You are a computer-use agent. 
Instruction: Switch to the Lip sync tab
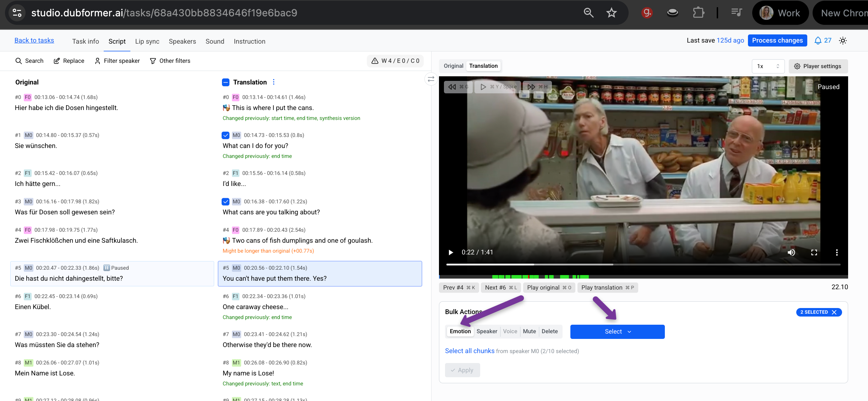click(x=147, y=42)
